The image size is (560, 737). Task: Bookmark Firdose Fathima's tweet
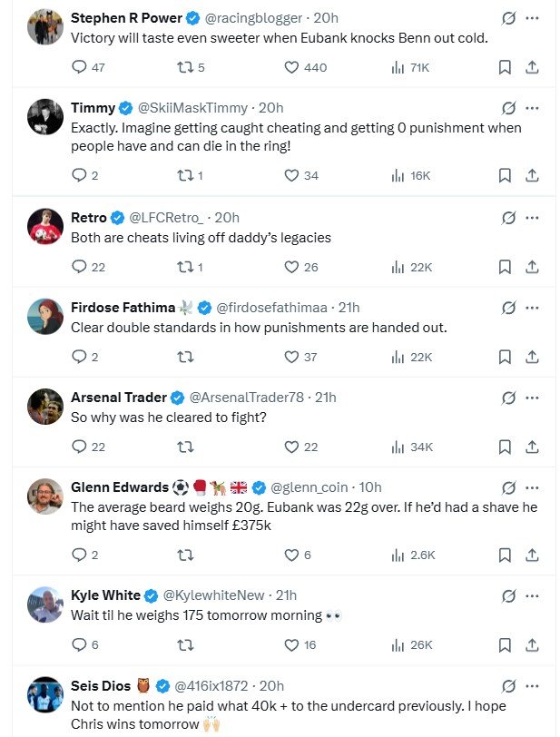point(505,357)
